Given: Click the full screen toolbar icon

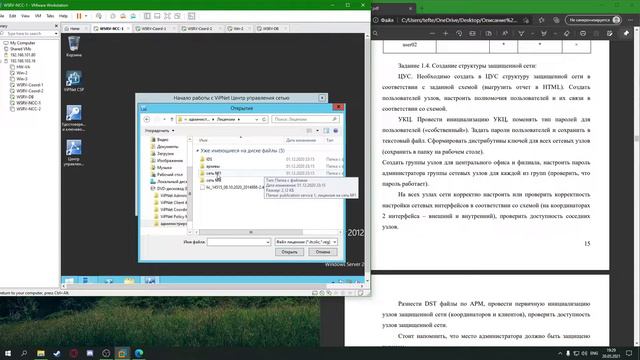Looking at the screenshot, I should [167, 16].
